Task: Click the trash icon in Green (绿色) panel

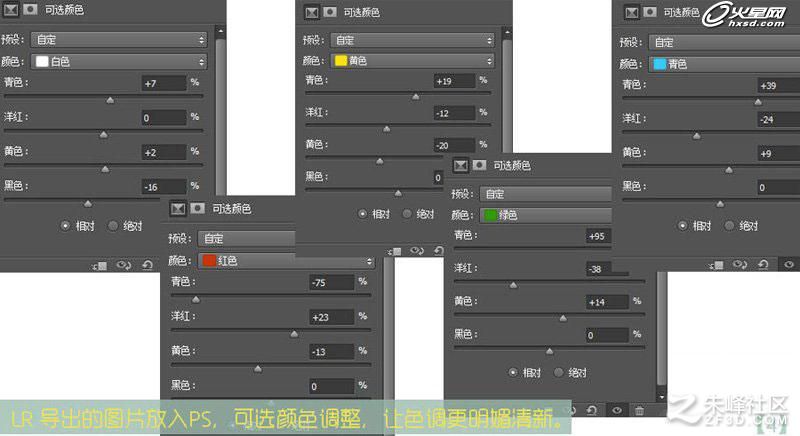Action: pos(639,411)
